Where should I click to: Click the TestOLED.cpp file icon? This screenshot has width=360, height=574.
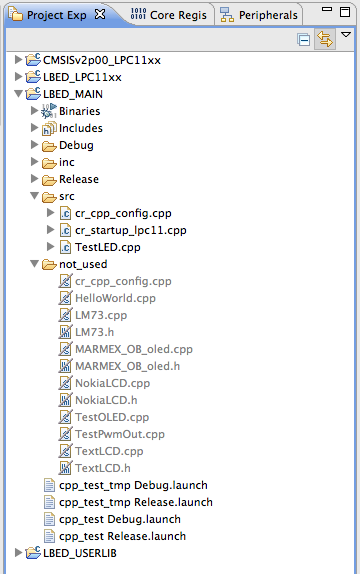(x=65, y=417)
